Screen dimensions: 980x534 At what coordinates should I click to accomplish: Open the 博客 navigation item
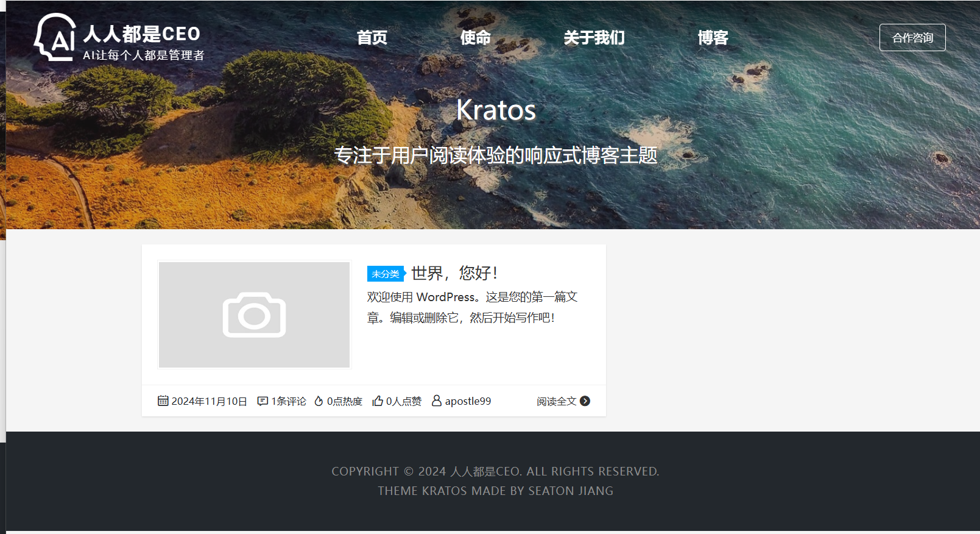point(713,38)
